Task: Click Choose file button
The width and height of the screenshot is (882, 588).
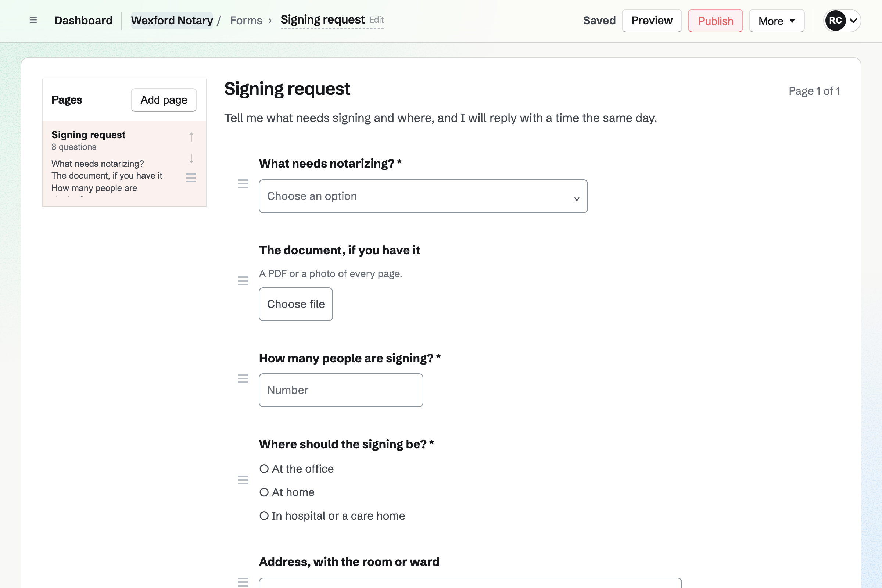Action: click(296, 304)
